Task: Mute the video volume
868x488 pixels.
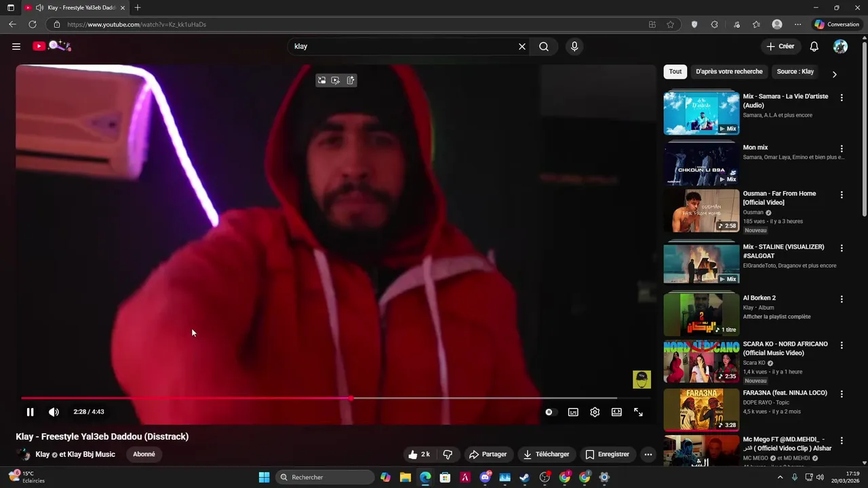Action: pos(54,412)
